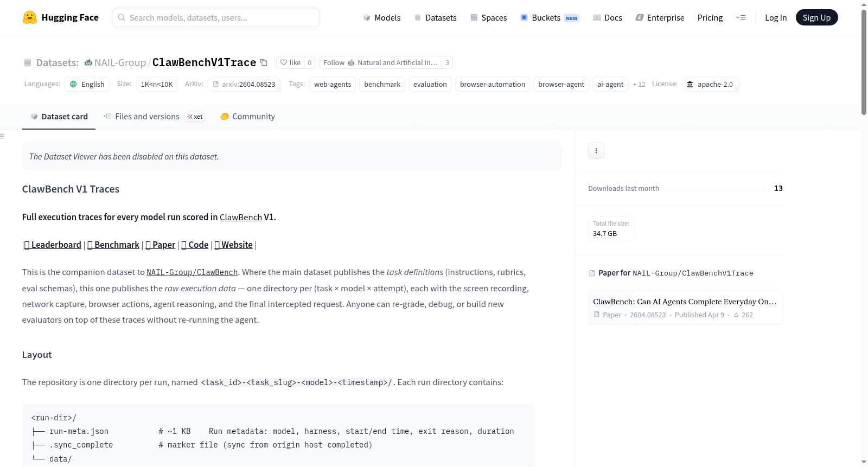The height and width of the screenshot is (467, 868).
Task: Click the follower count of 3
Action: tap(447, 62)
